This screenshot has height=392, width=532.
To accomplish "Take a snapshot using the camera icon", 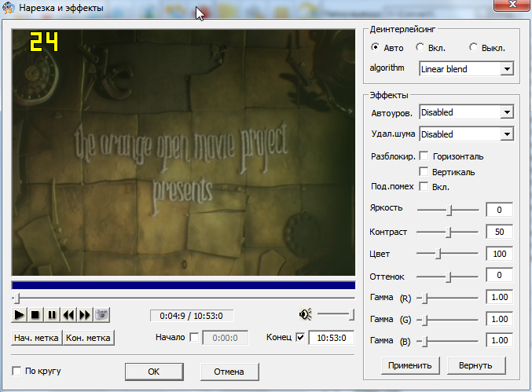I will pyautogui.click(x=101, y=315).
